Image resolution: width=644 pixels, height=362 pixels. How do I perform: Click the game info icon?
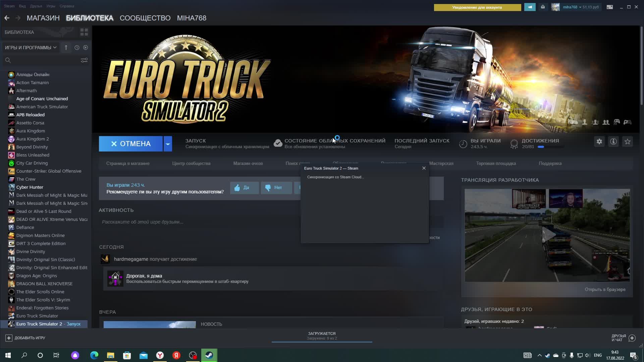[x=613, y=141]
